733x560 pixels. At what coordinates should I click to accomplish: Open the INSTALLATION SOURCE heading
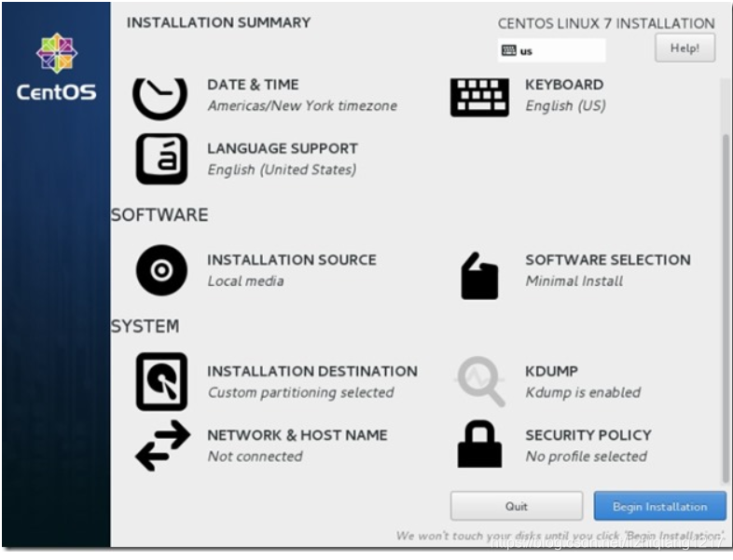click(292, 260)
